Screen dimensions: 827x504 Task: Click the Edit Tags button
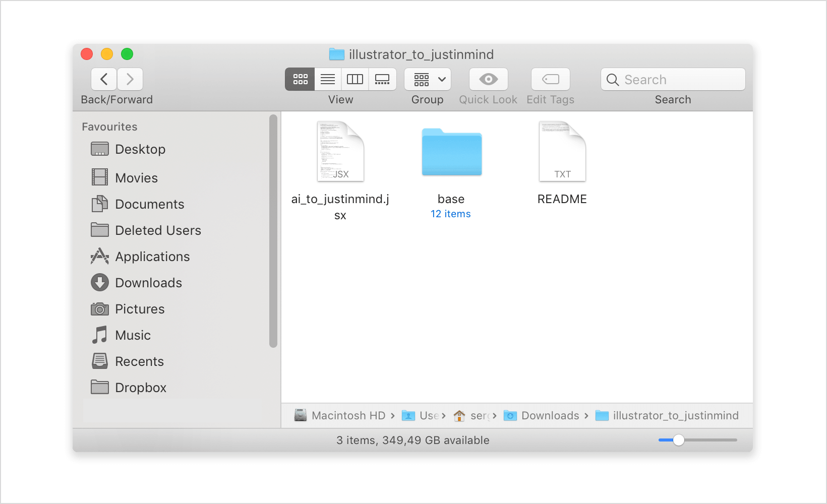[550, 79]
